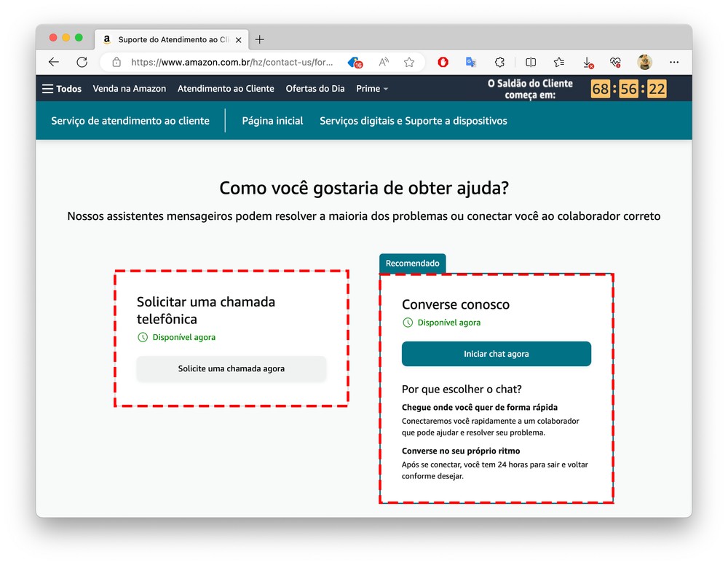Open Página inicial in the teal bar
728x565 pixels.
coord(272,121)
